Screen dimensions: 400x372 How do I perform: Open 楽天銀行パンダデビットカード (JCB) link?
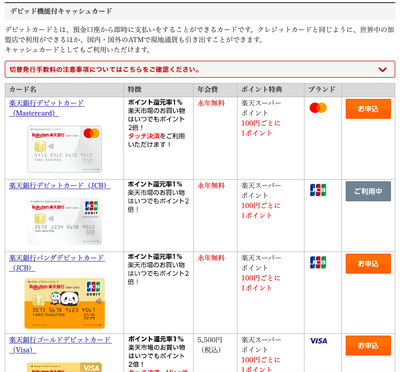[57, 263]
